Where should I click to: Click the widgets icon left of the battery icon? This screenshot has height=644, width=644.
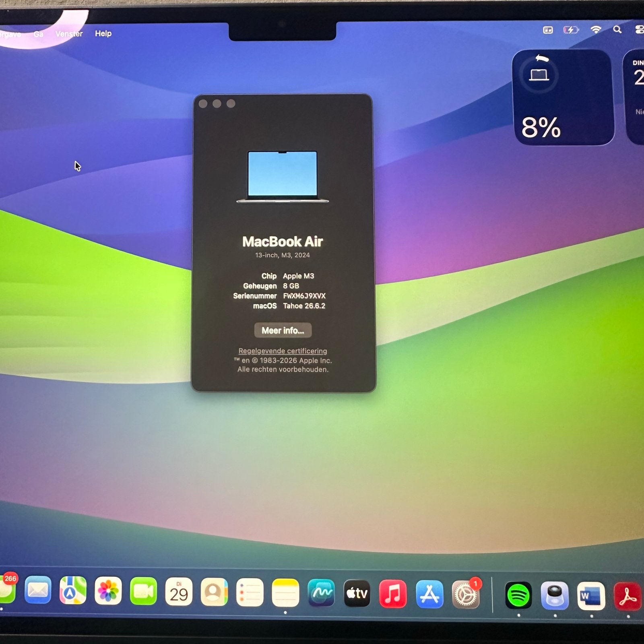[x=548, y=30]
